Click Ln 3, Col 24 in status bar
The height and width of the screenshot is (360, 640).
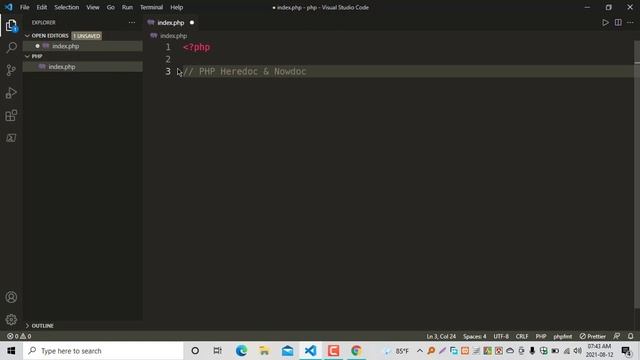[x=441, y=336]
